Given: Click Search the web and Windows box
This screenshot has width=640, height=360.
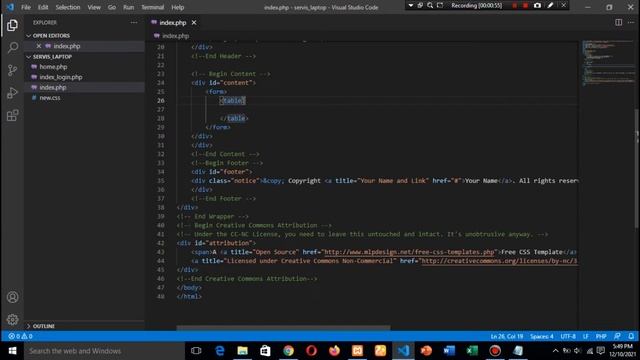Looking at the screenshot, I should [104, 351].
